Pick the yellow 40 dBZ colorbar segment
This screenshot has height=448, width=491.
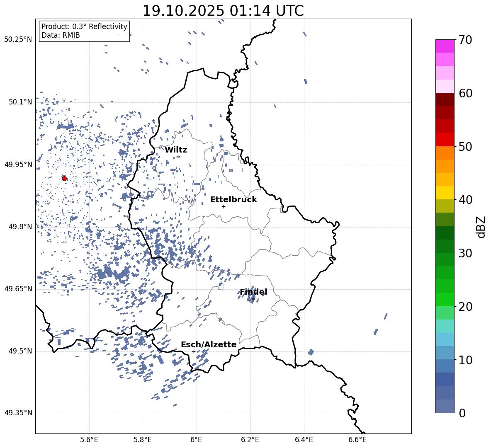[x=445, y=193]
